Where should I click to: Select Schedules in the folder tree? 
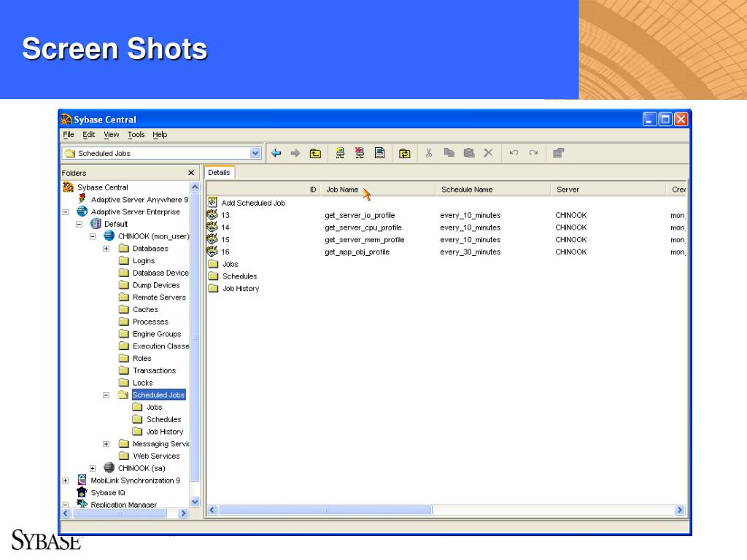tap(163, 419)
